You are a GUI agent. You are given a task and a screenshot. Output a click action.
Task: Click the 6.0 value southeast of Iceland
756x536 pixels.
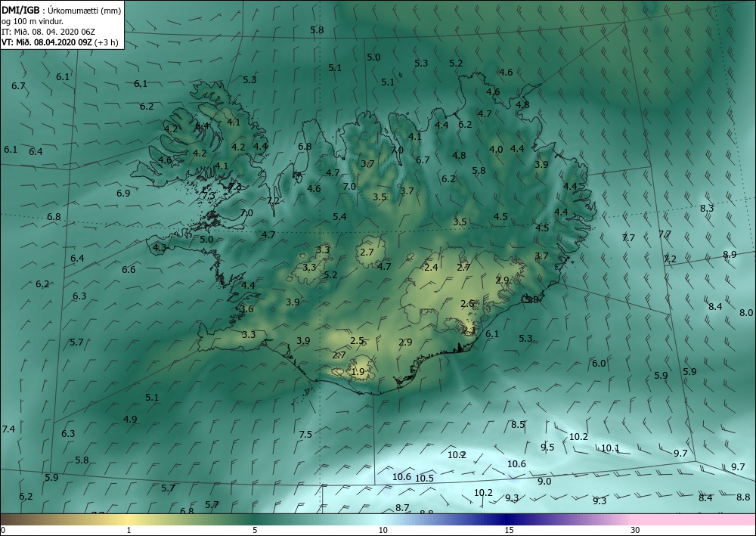pos(599,364)
